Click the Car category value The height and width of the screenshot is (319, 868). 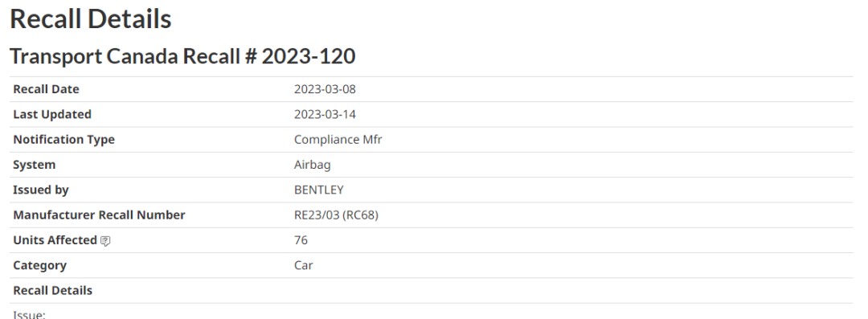pyautogui.click(x=303, y=265)
